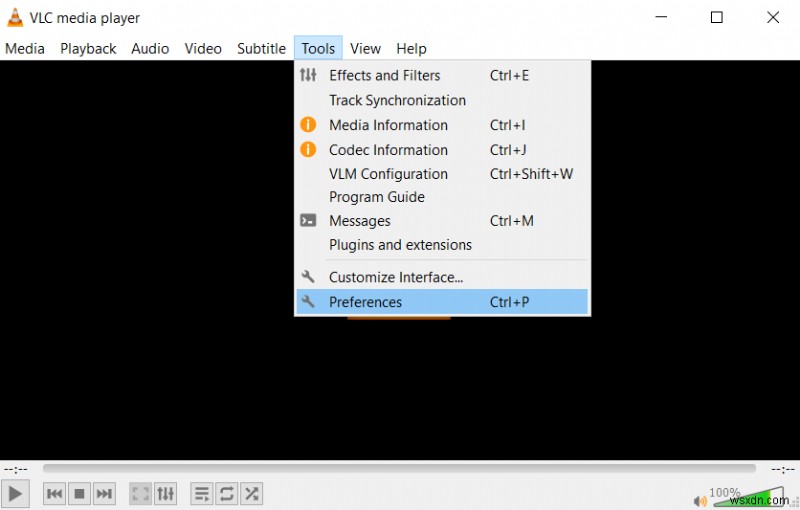This screenshot has height=510, width=800.
Task: Select VLM Configuration
Action: pyautogui.click(x=442, y=174)
